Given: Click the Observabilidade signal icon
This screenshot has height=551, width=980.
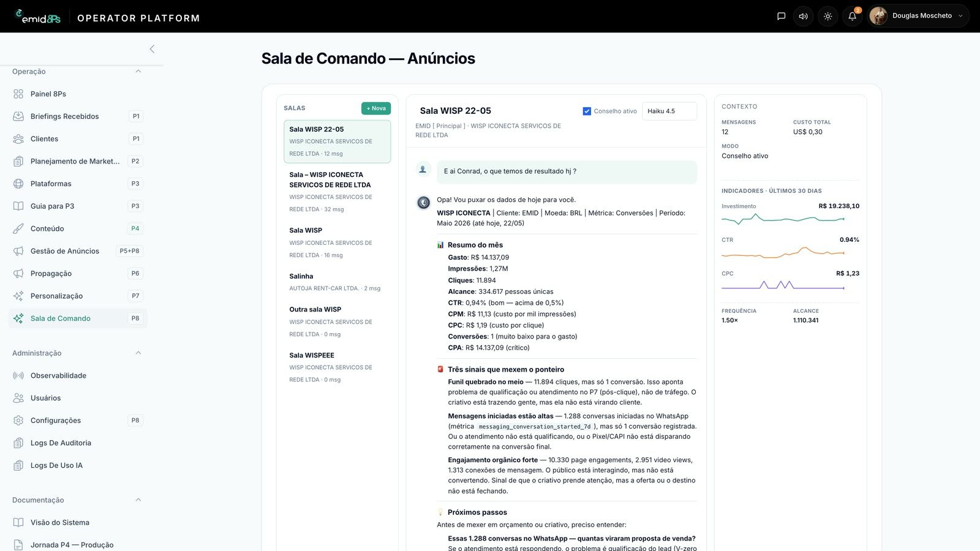Looking at the screenshot, I should point(18,375).
